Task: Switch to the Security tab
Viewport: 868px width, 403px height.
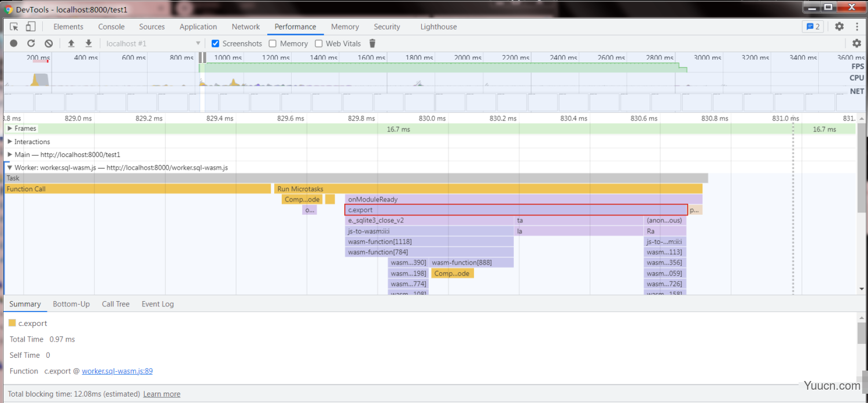Action: pyautogui.click(x=387, y=27)
